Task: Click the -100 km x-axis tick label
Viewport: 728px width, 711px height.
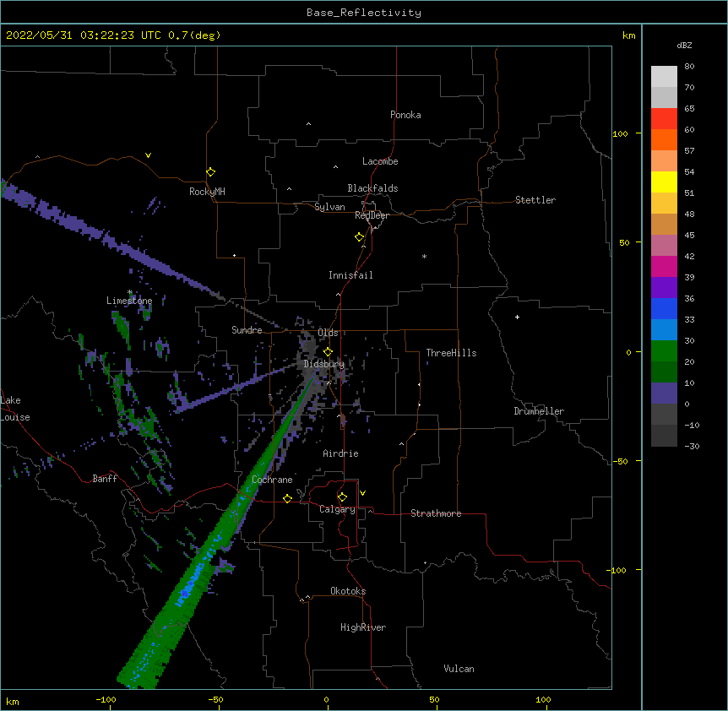Action: click(106, 699)
